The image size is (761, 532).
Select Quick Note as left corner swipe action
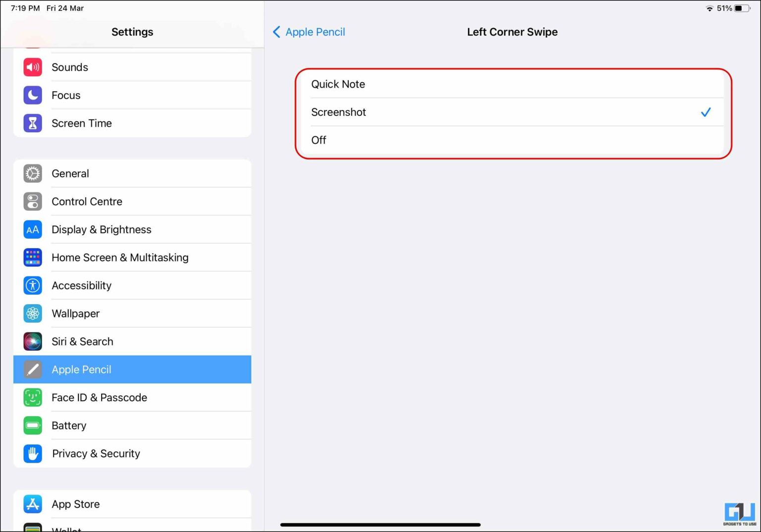(338, 84)
